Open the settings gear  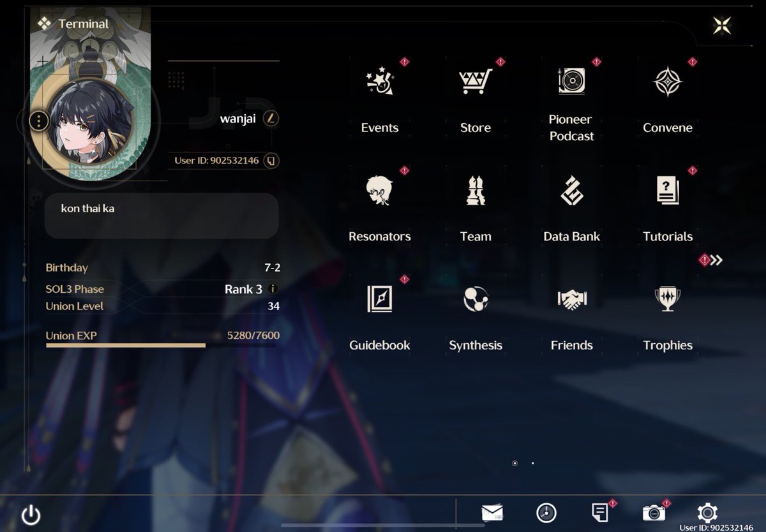[x=707, y=512]
